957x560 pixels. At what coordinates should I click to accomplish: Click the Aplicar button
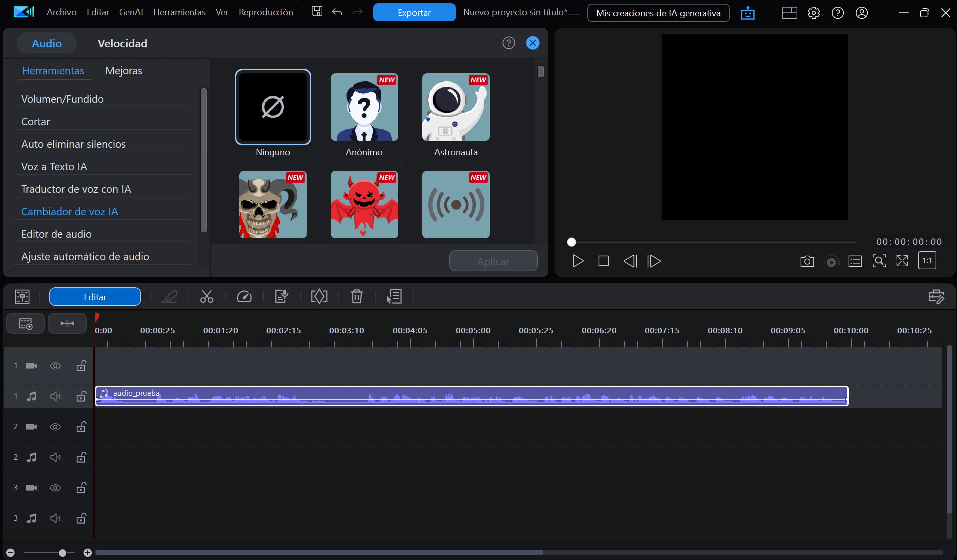493,261
